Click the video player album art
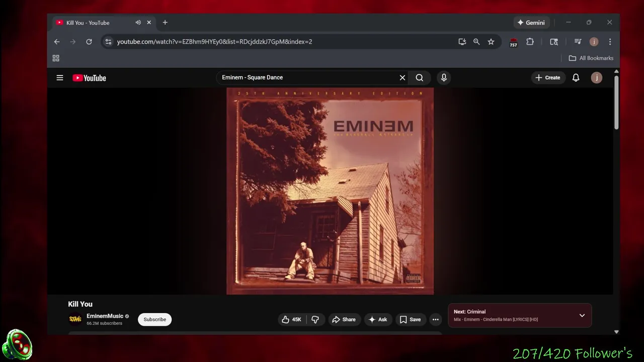 click(x=330, y=191)
